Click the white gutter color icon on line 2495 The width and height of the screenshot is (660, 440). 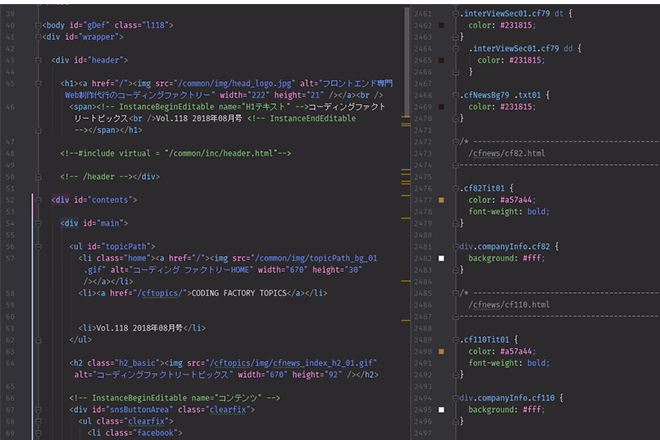click(441, 410)
